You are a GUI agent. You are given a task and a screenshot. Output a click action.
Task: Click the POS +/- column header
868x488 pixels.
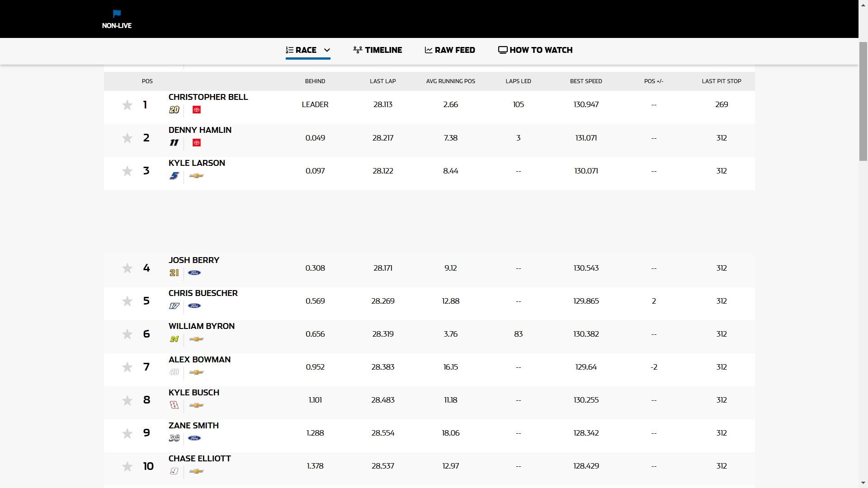[654, 81]
